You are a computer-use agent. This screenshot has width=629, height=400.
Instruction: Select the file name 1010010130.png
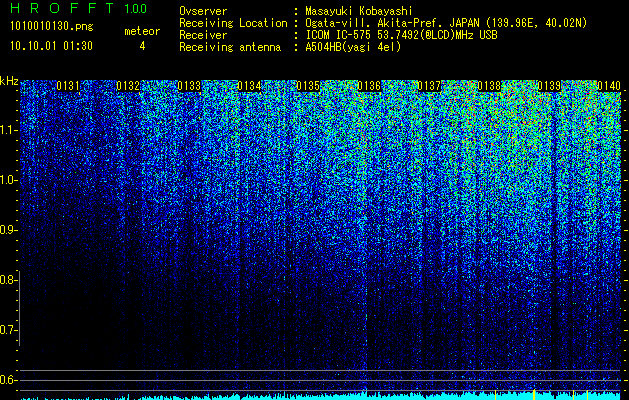click(x=52, y=27)
